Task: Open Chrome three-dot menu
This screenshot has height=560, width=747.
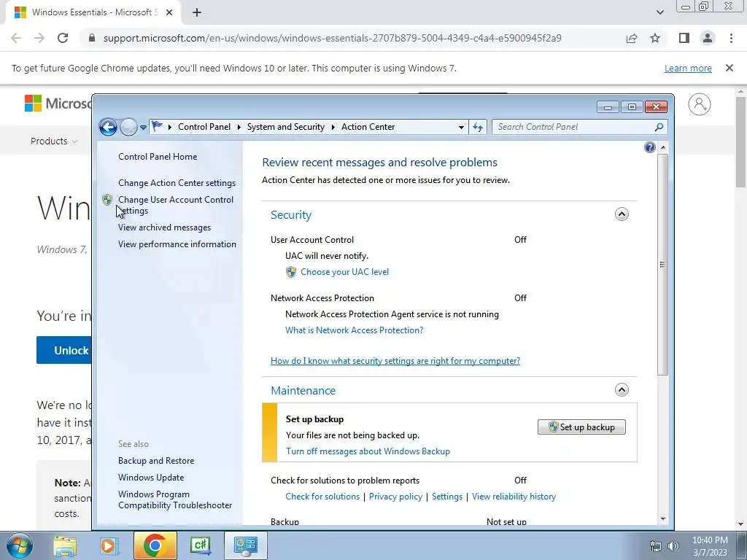Action: click(x=731, y=38)
